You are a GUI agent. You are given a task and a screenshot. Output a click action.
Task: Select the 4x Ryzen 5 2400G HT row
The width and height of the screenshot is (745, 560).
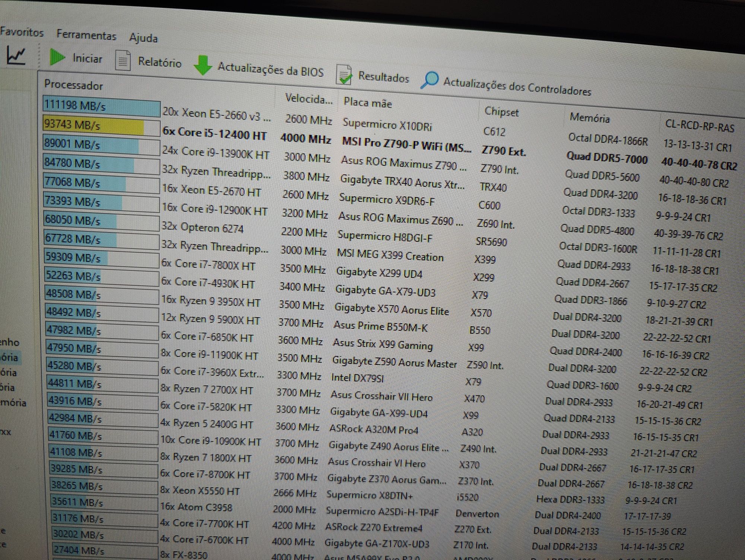[207, 424]
